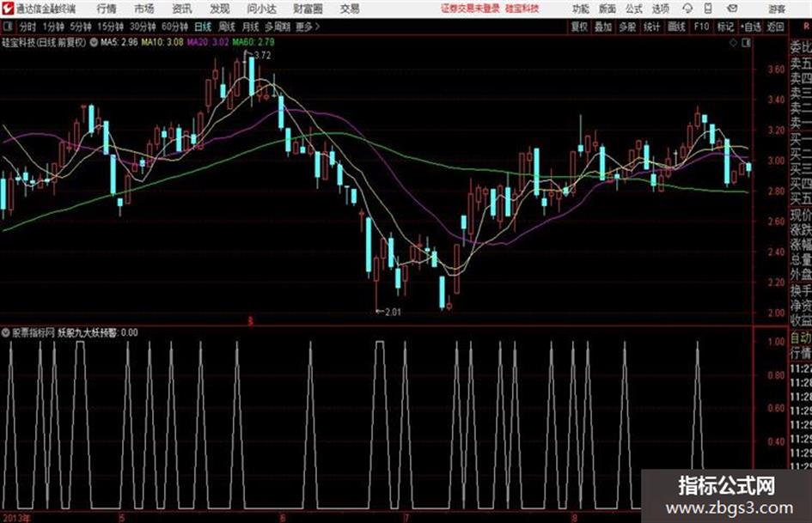Click 硅宝科技(日线 前复权) chart title

pyautogui.click(x=44, y=42)
